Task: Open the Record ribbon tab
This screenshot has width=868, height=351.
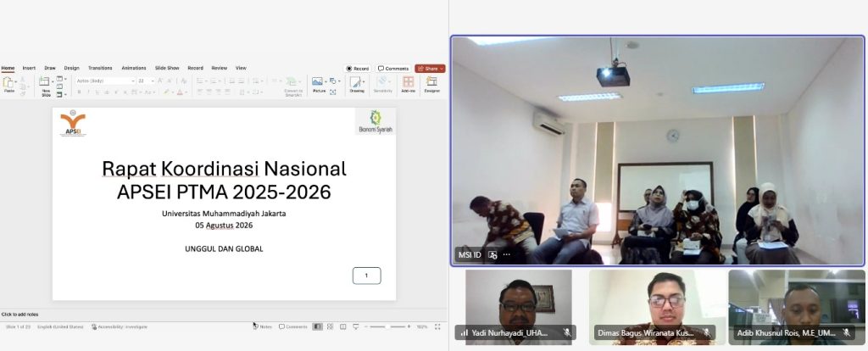Action: 196,68
